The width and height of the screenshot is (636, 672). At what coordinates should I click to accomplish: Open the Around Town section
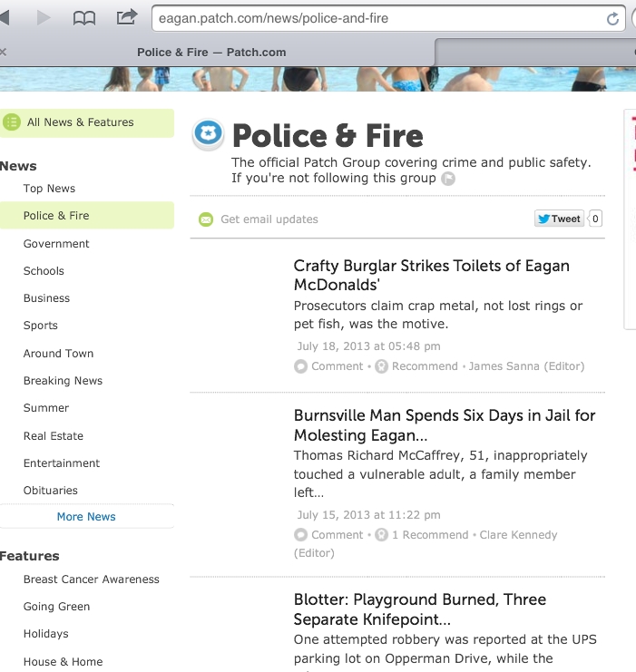click(x=58, y=354)
